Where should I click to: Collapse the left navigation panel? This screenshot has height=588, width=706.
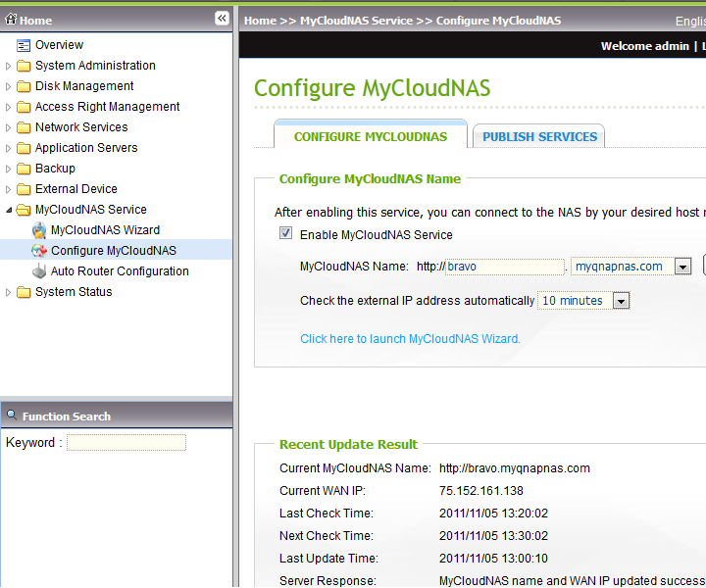click(222, 19)
